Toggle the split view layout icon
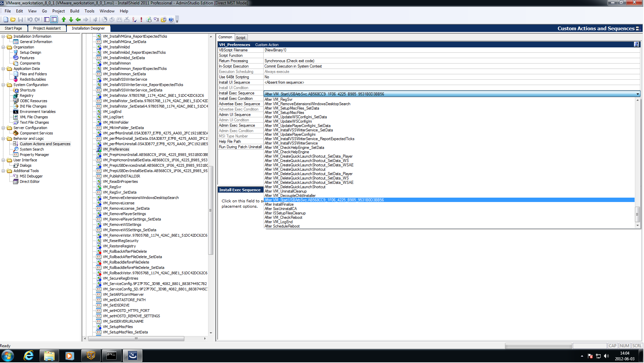Screen dimensions: 644x363 (54, 19)
